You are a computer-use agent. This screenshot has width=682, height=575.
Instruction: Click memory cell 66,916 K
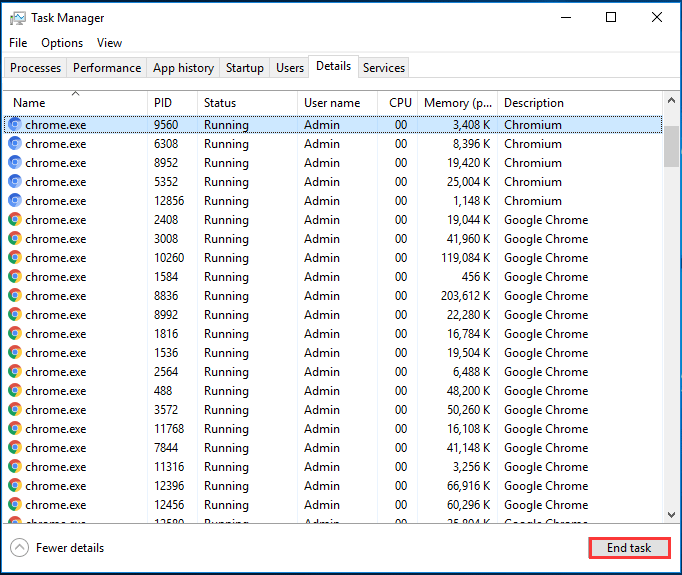point(468,485)
